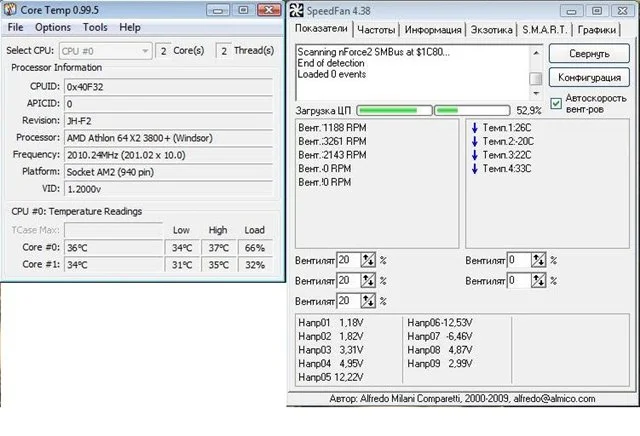Click the Свернуть button
The image size is (640, 436).
click(x=589, y=53)
